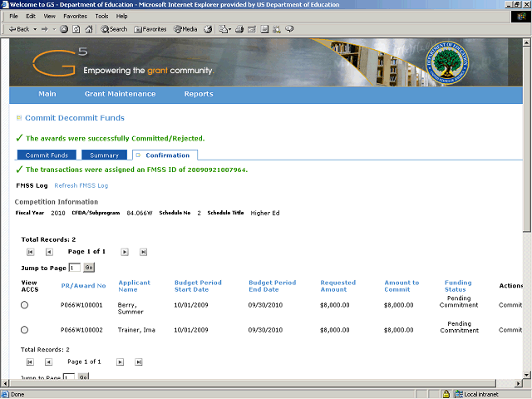Click applicant name Trainer, Ima

pyautogui.click(x=136, y=330)
